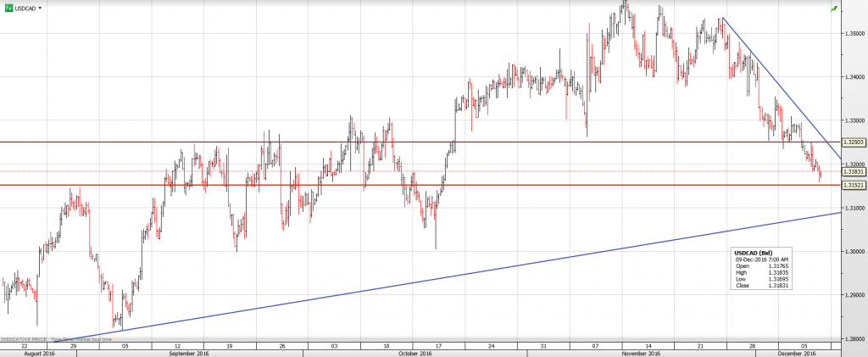The width and height of the screenshot is (868, 357).
Task: Select the descending blue trendline
Action: [780, 85]
